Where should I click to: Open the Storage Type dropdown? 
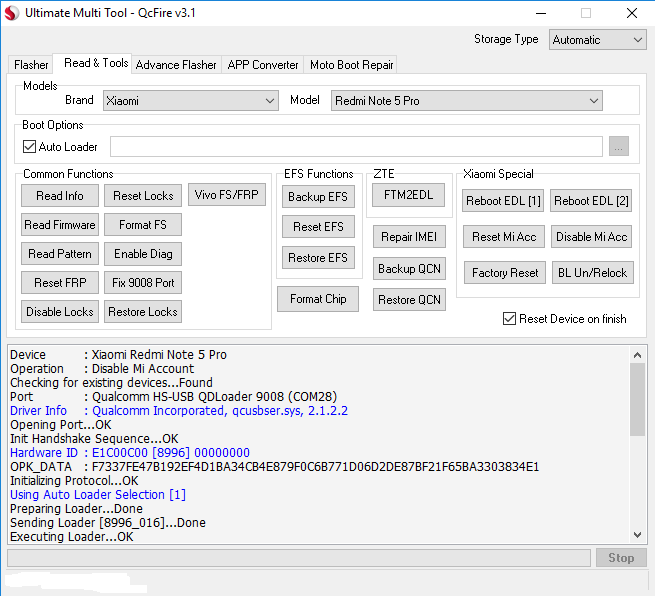[597, 40]
